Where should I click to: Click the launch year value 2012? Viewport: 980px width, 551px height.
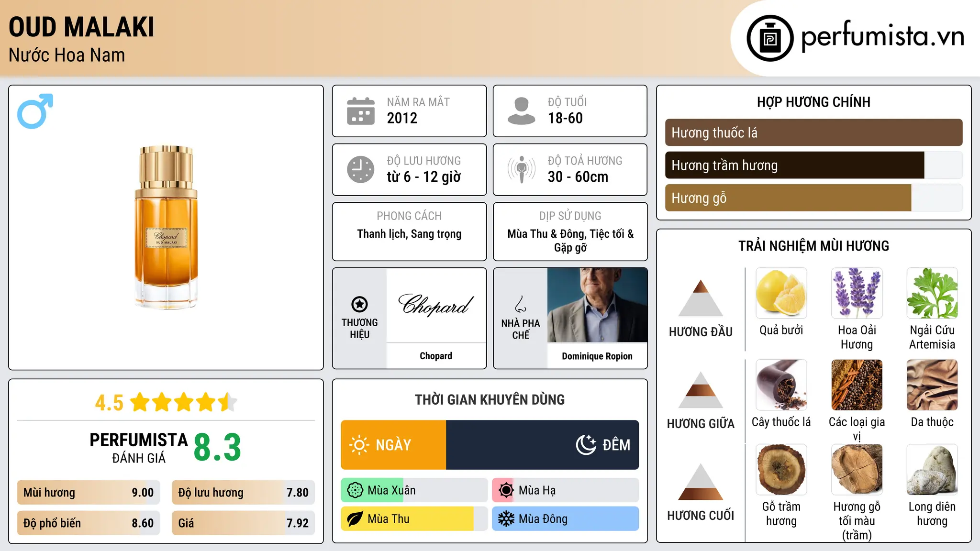click(402, 118)
